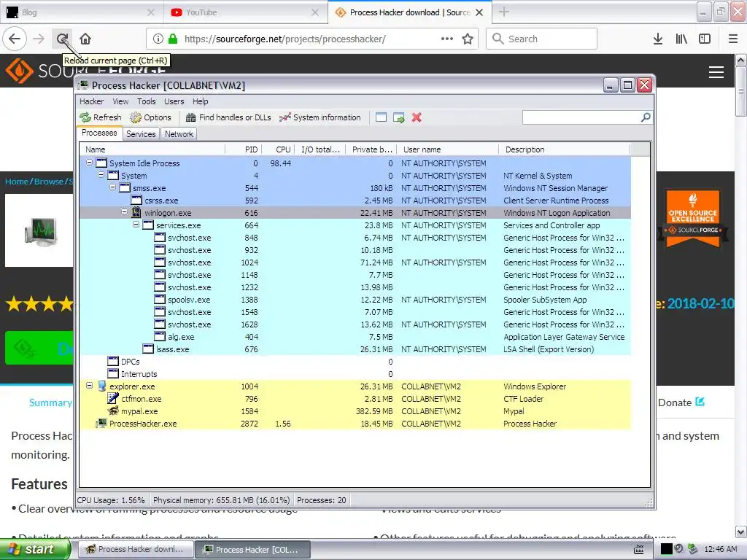Click the winlogon.exe process icon
The height and width of the screenshot is (560, 747).
(136, 212)
